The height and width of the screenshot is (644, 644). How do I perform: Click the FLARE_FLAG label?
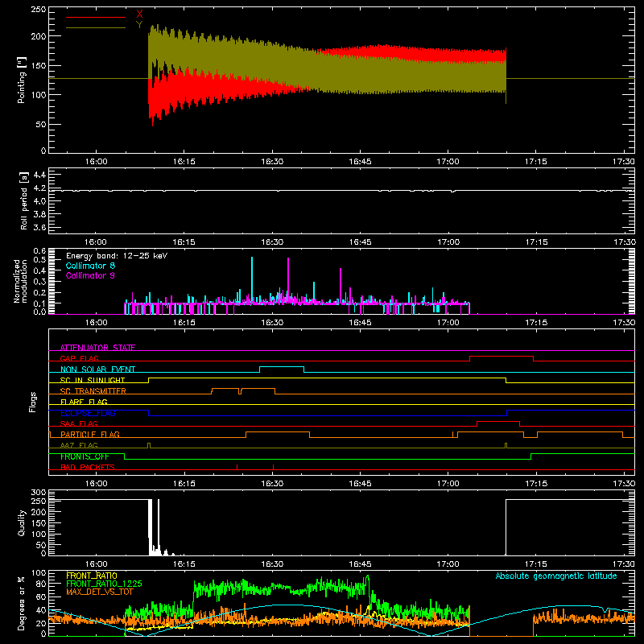tap(84, 402)
